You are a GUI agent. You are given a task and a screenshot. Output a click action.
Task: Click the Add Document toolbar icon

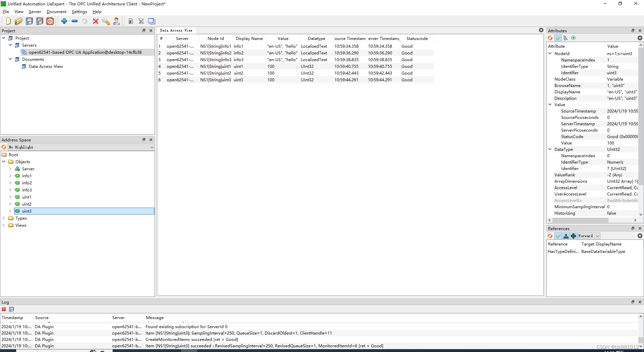click(x=131, y=21)
